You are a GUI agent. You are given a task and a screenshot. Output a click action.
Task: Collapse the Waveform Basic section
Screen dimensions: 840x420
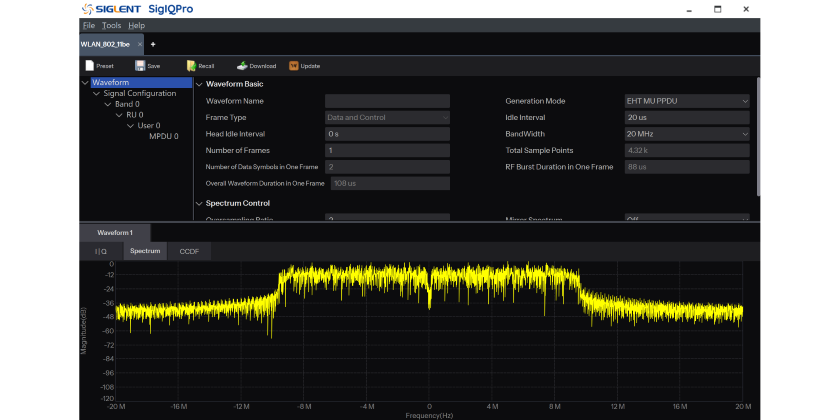[199, 84]
